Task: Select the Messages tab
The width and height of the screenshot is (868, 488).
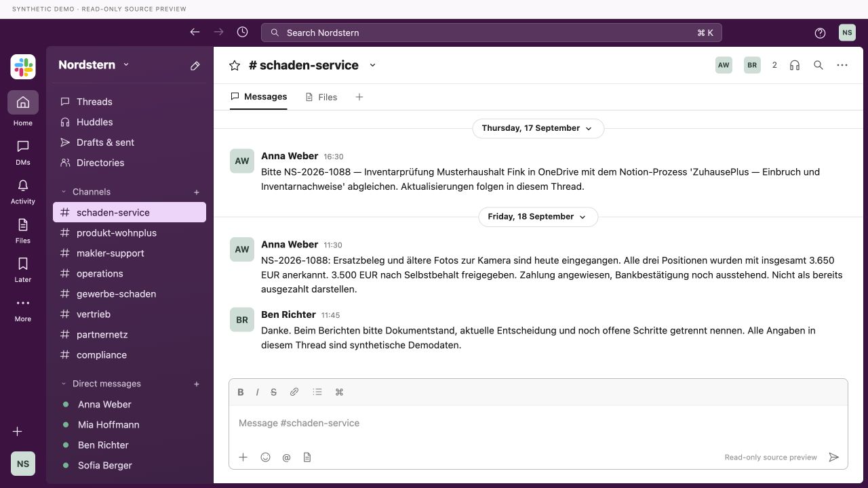Action: [x=258, y=96]
